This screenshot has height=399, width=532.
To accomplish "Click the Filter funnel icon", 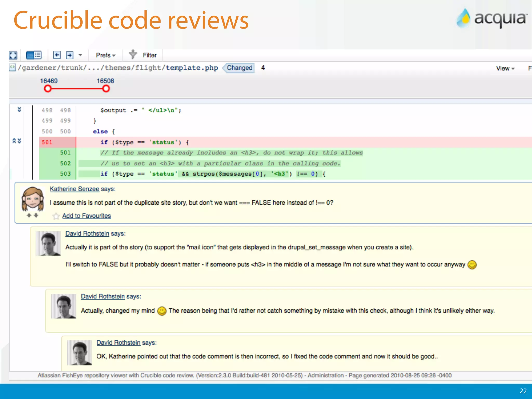I will point(133,54).
